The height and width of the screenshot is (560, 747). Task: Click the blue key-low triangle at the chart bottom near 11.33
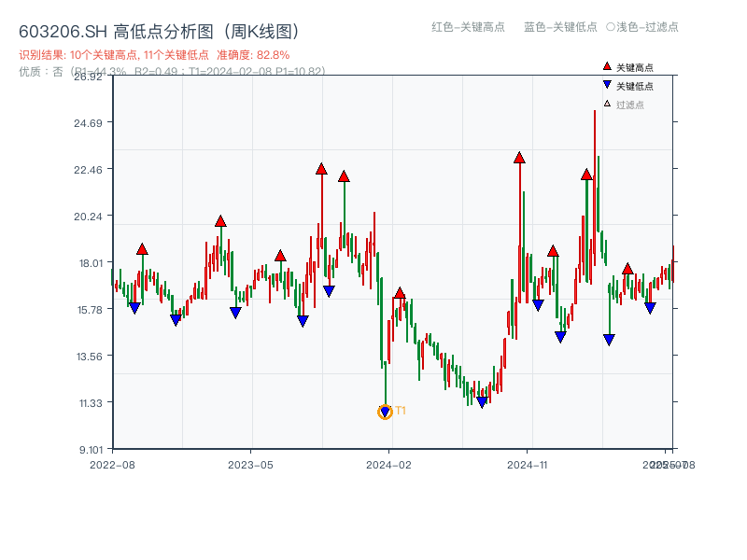(482, 401)
